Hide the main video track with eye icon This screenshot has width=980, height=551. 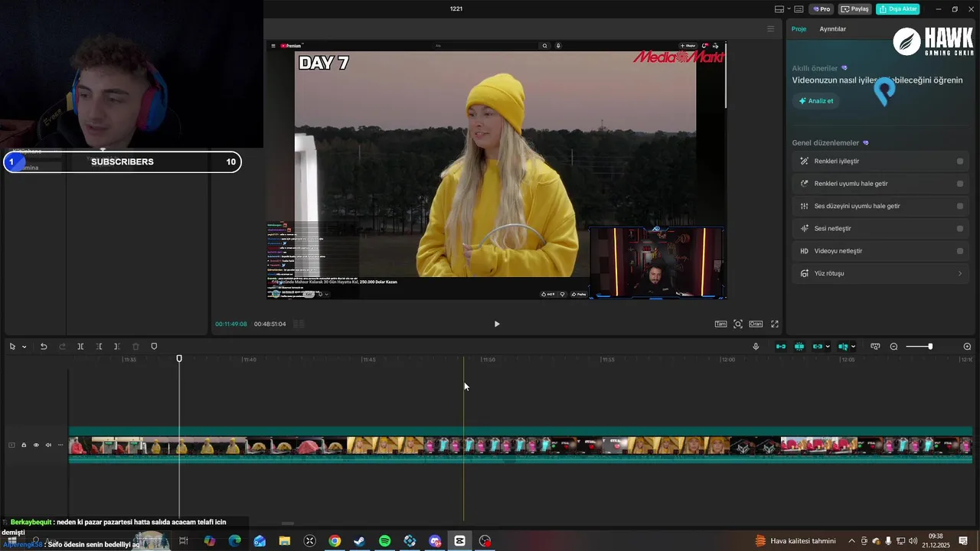coord(36,445)
